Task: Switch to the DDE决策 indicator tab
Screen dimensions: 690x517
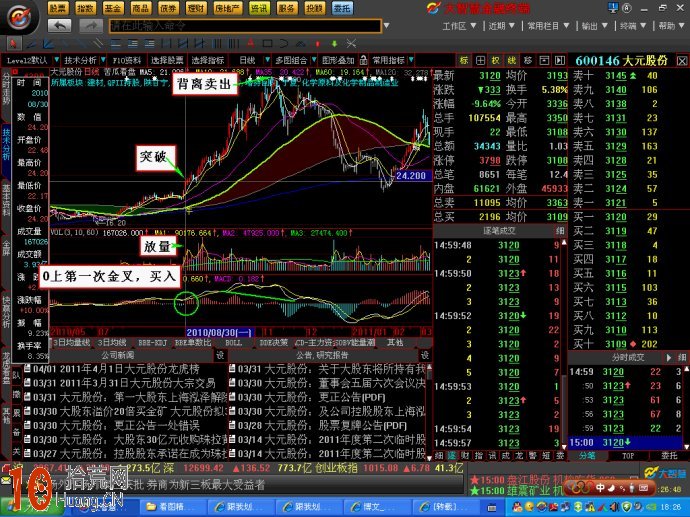Action: point(273,342)
